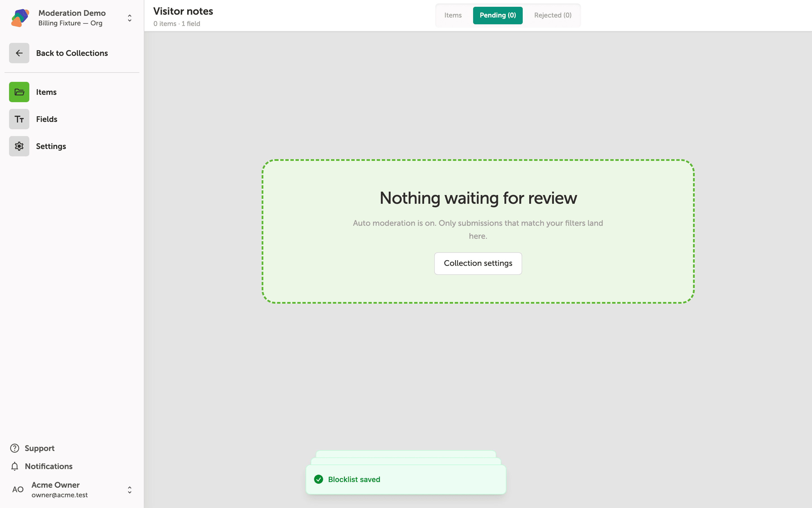Click the Support question mark icon
This screenshot has width=812, height=508.
[x=15, y=448]
